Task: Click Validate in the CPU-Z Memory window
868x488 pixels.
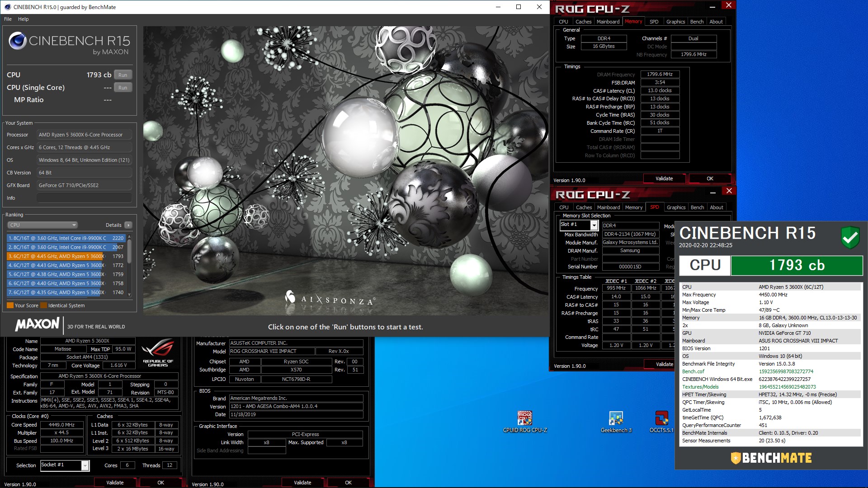Action: coord(664,178)
